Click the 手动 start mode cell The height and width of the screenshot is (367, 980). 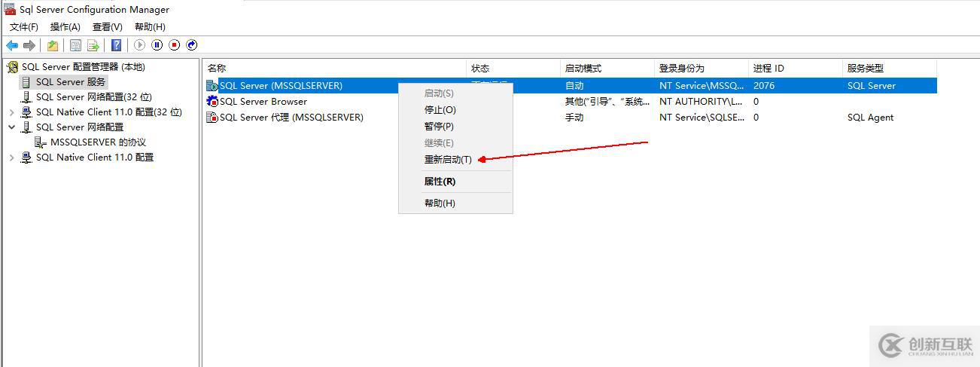tap(574, 118)
